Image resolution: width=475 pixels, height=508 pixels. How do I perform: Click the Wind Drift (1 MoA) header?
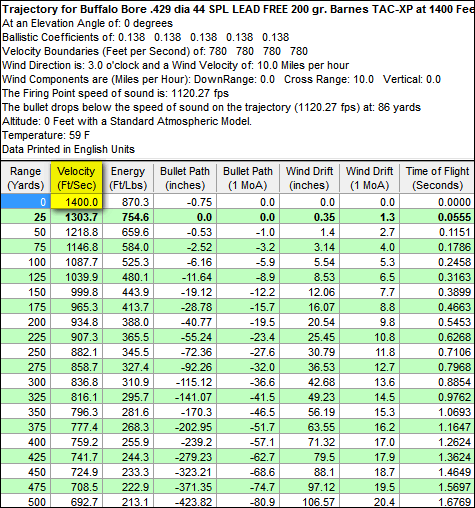[369, 178]
